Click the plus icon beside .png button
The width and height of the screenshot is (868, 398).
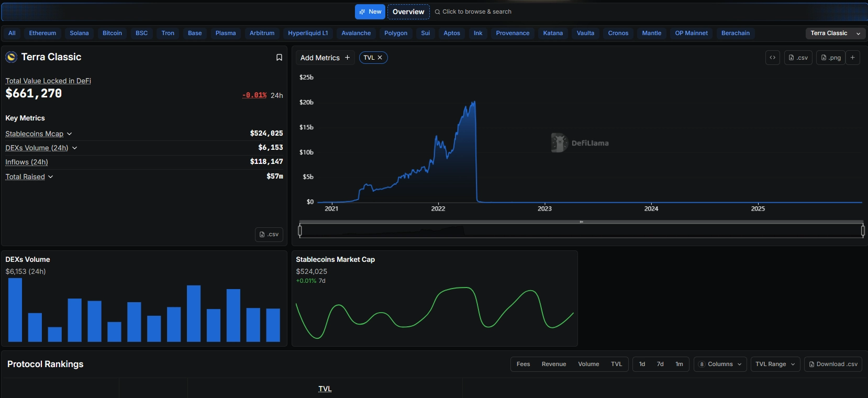[853, 58]
